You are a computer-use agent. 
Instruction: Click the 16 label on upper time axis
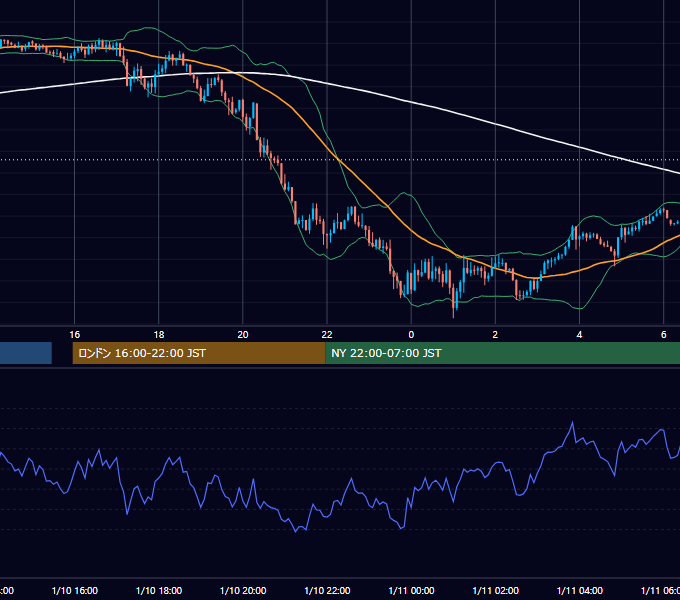click(x=75, y=335)
